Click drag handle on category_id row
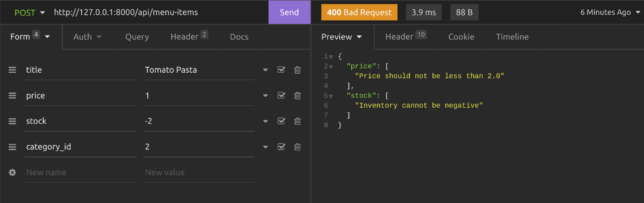Screen dimensions: 644x203 tap(12, 147)
